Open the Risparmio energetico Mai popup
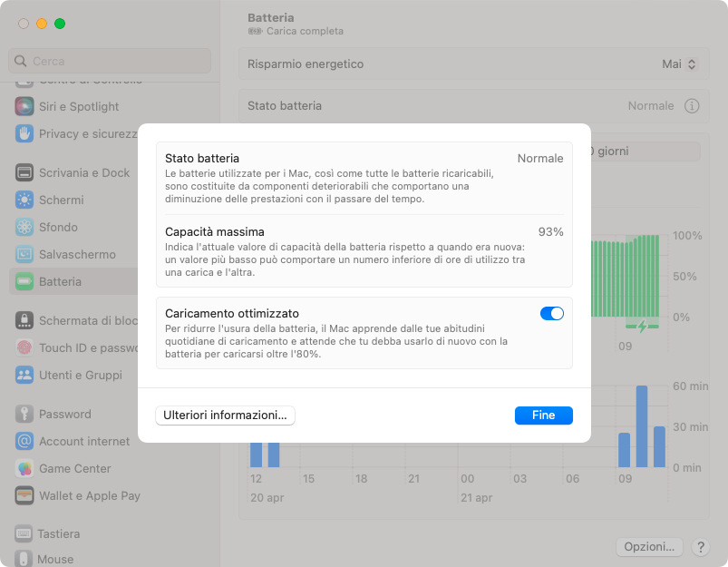Image resolution: width=728 pixels, height=567 pixels. pos(680,64)
